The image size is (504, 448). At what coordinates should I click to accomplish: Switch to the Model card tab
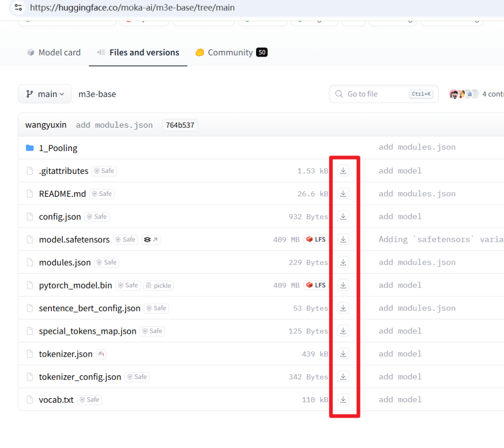tap(54, 53)
